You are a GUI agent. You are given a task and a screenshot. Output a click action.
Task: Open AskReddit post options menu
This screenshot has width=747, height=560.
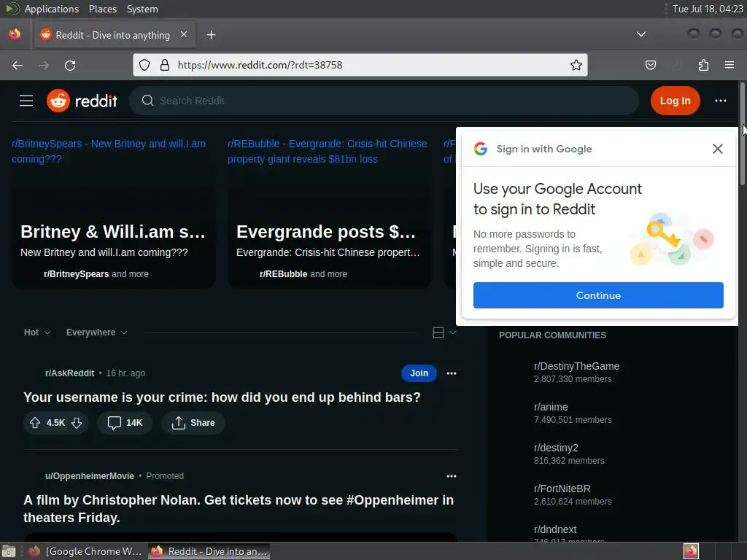451,373
